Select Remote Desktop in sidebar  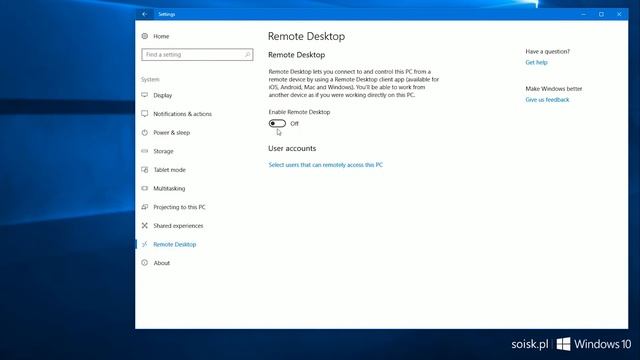tap(175, 244)
